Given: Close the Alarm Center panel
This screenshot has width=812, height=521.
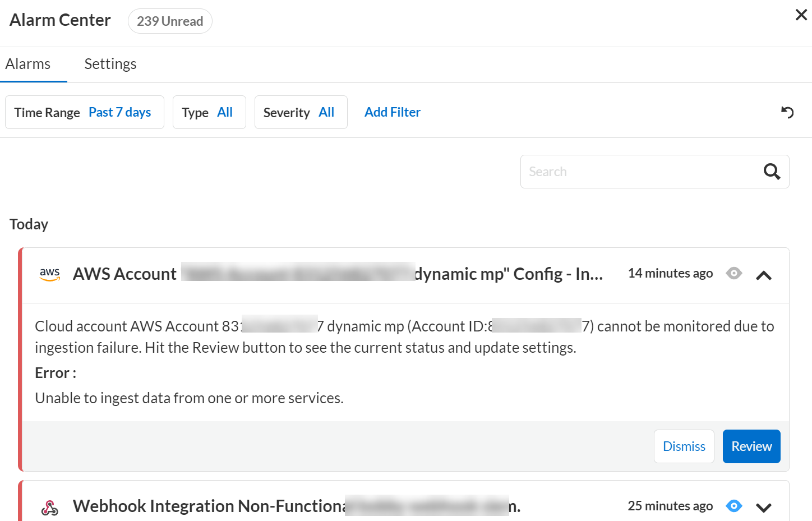Looking at the screenshot, I should coord(801,15).
